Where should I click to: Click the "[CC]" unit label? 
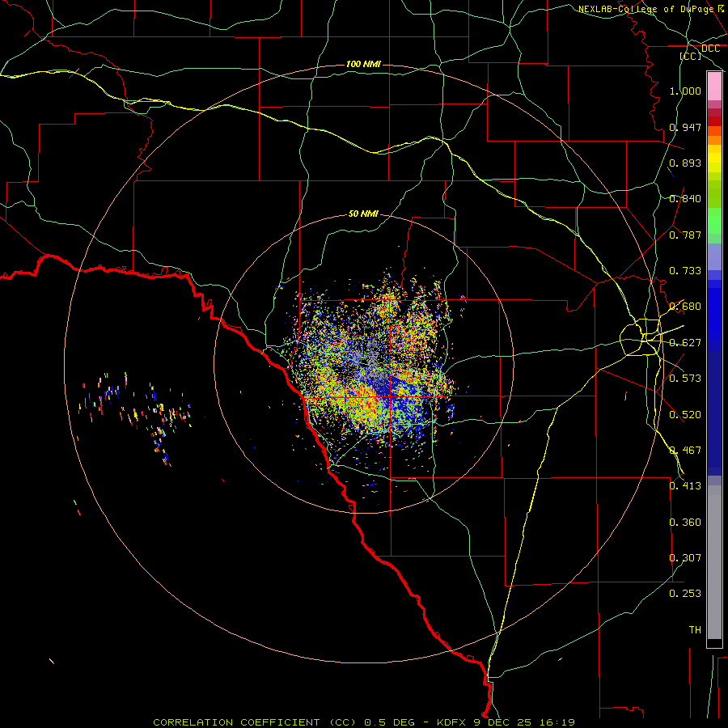(x=691, y=56)
